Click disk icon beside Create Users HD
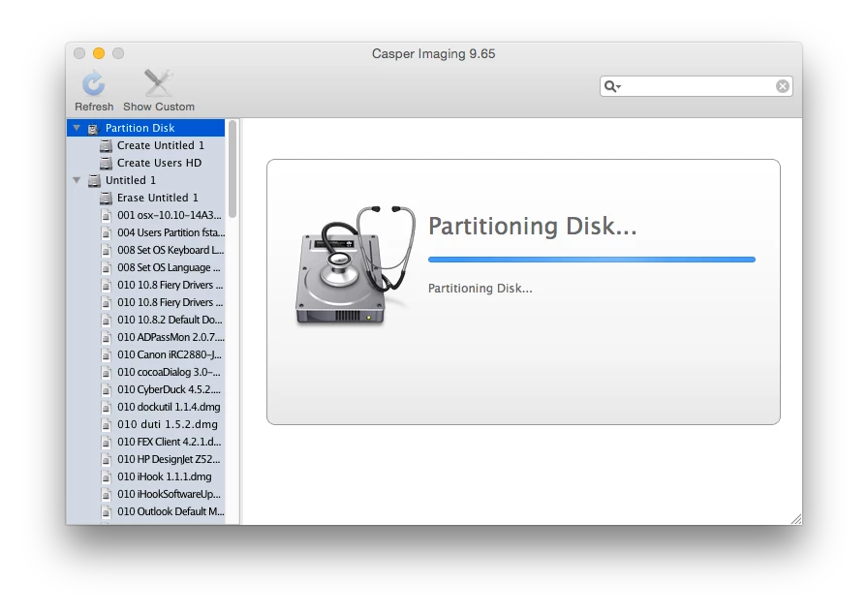Viewport: 868px width, 614px height. (106, 163)
